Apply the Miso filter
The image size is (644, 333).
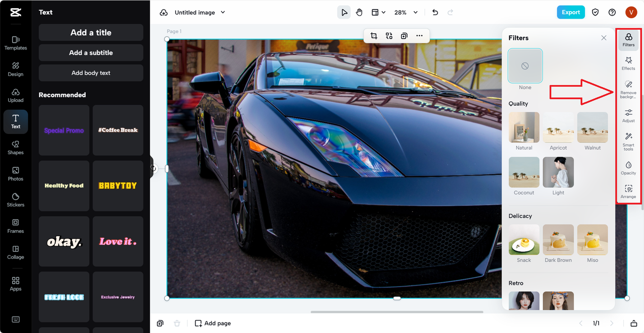[x=592, y=240]
